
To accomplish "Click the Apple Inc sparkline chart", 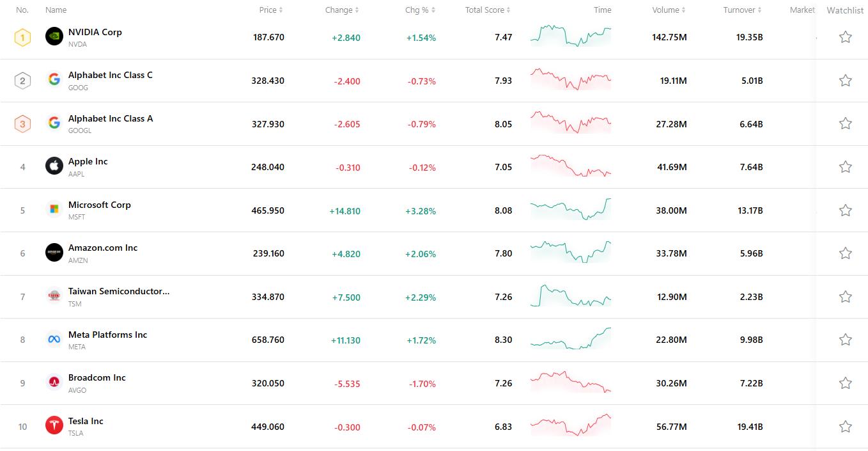I will [570, 166].
